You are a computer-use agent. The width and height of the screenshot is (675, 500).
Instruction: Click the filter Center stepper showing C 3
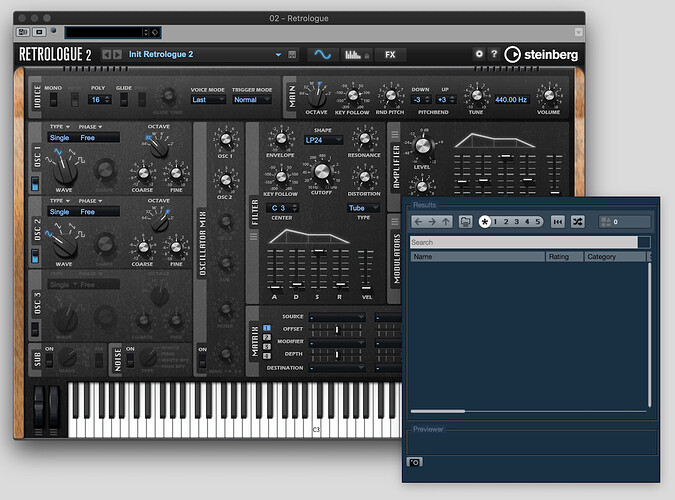click(282, 208)
